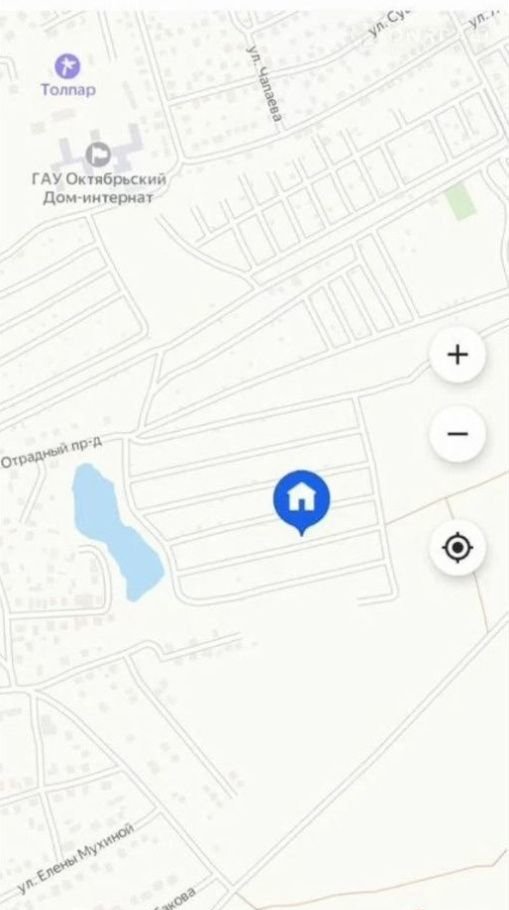Zoom out with the minus button
The height and width of the screenshot is (910, 509).
click(x=457, y=434)
